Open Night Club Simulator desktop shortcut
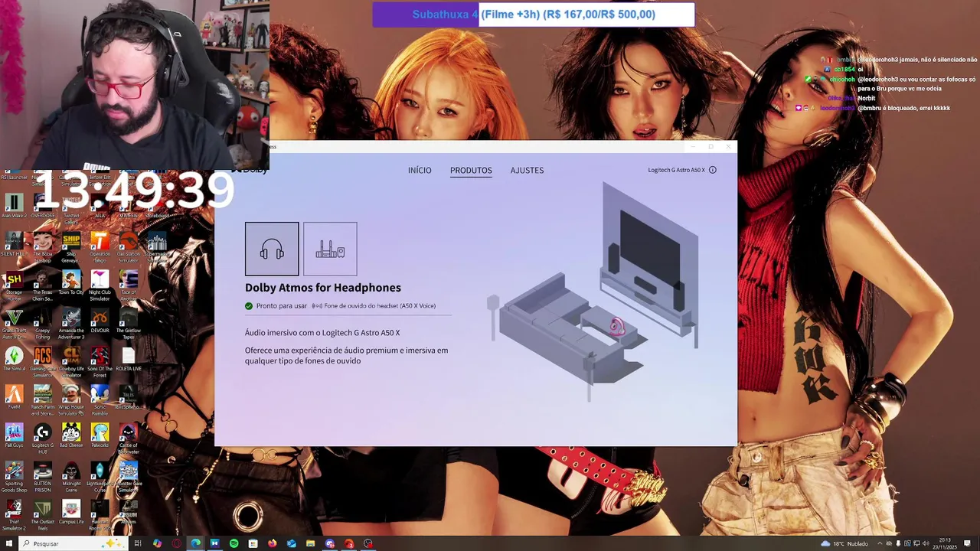The height and width of the screenshot is (551, 980). coord(100,286)
